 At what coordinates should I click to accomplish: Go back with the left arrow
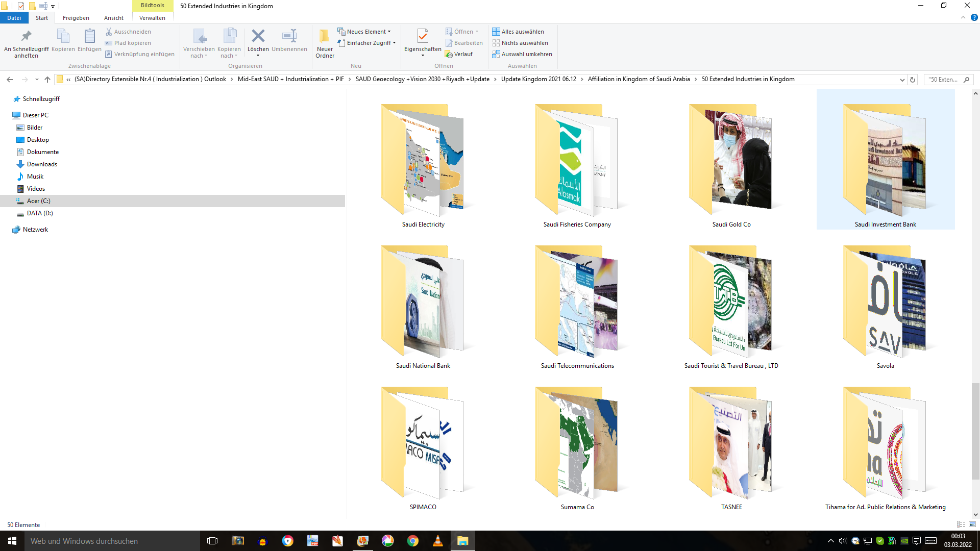[x=10, y=80]
